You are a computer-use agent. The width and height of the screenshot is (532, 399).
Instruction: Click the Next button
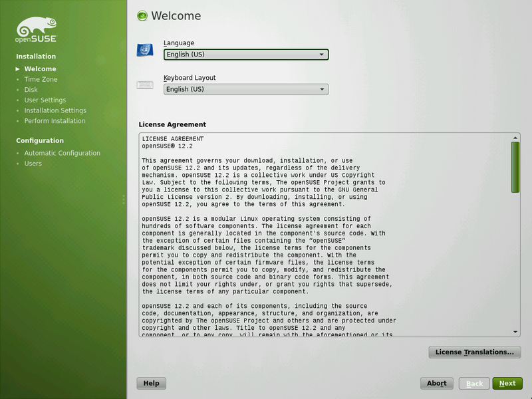(x=507, y=384)
